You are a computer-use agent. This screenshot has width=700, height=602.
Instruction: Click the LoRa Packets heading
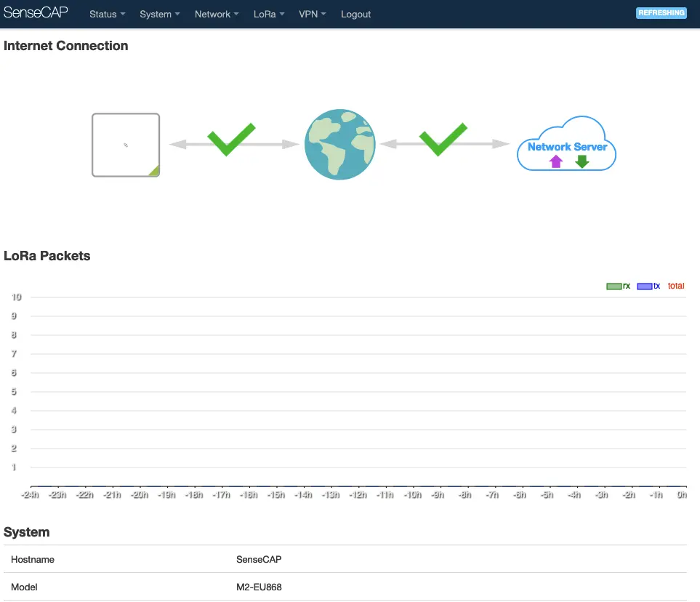click(x=47, y=256)
